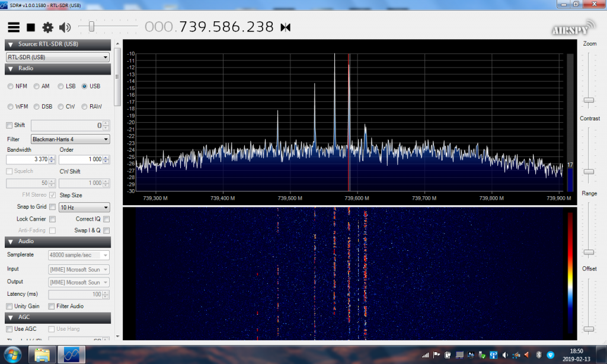The width and height of the screenshot is (607, 364).
Task: Open the RTL-SDR (USB) source dropdown
Action: (x=57, y=57)
